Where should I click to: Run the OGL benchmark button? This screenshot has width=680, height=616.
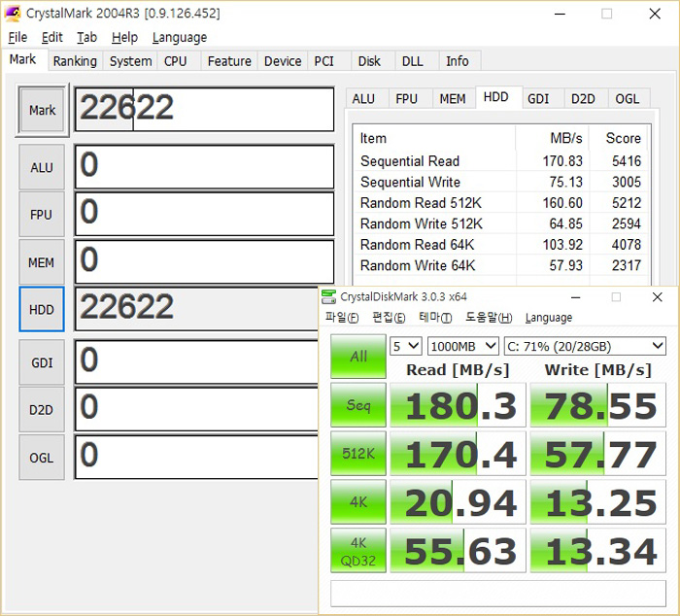(42, 458)
